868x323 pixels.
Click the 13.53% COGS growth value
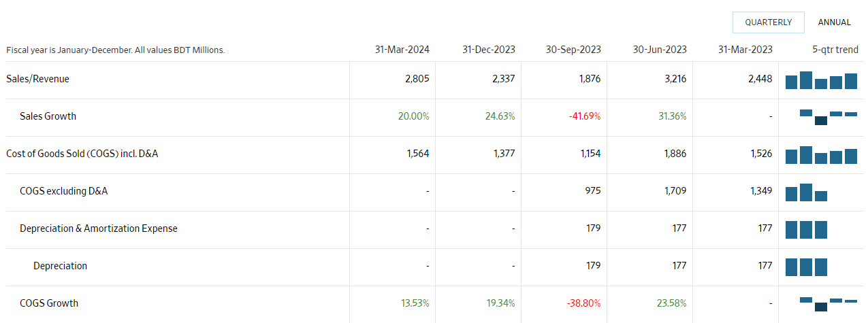[x=414, y=303]
